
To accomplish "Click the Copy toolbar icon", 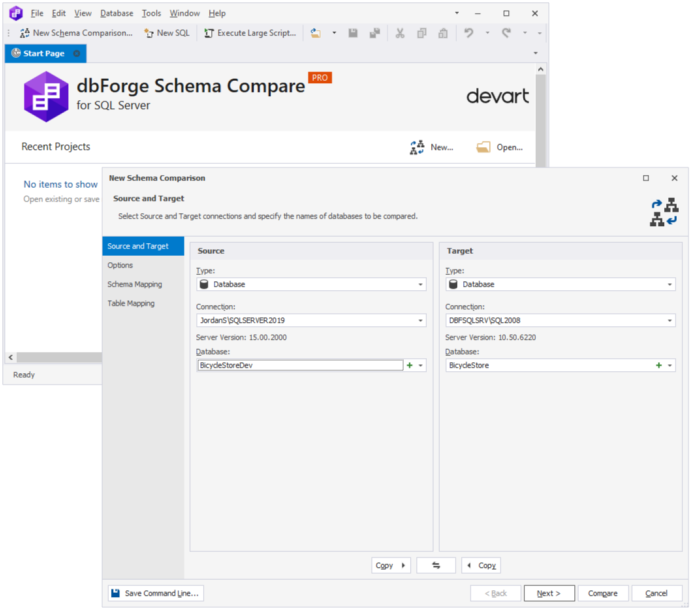I will click(x=421, y=33).
